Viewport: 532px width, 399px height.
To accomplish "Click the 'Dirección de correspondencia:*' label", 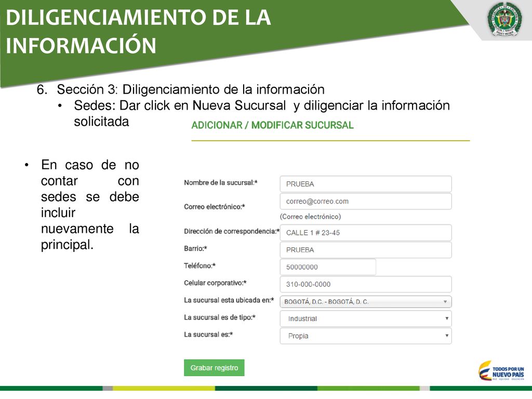I will pos(232,231).
